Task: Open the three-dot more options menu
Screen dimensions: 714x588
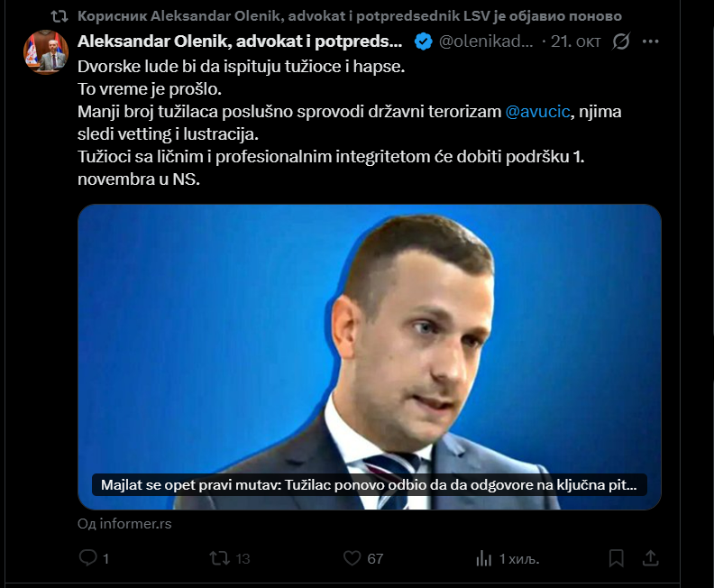Action: pyautogui.click(x=650, y=41)
